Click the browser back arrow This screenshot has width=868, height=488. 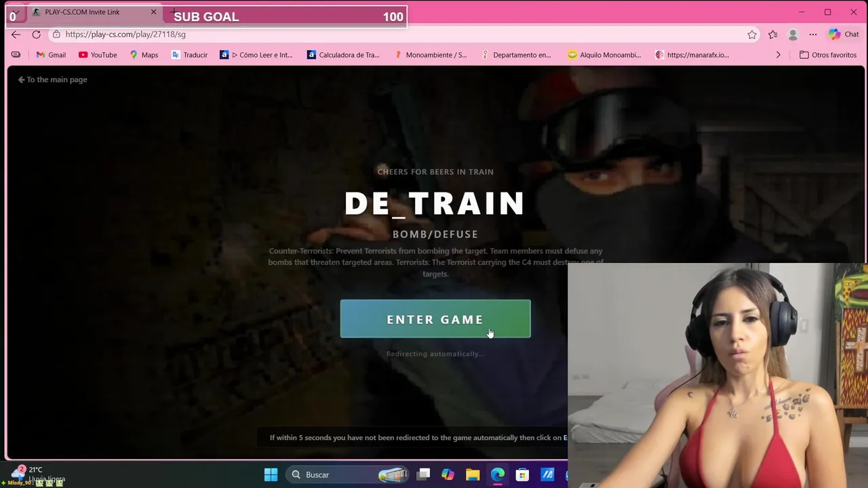[x=16, y=35]
